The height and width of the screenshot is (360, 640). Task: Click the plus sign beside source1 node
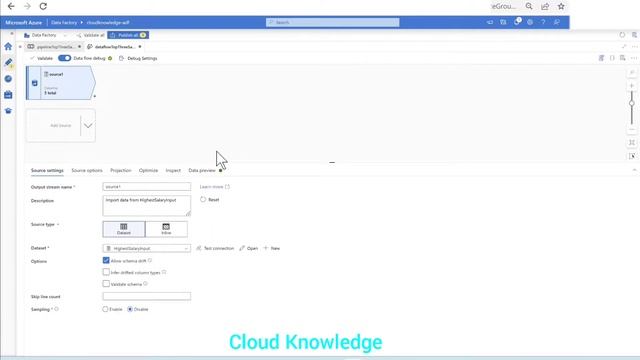95,96
